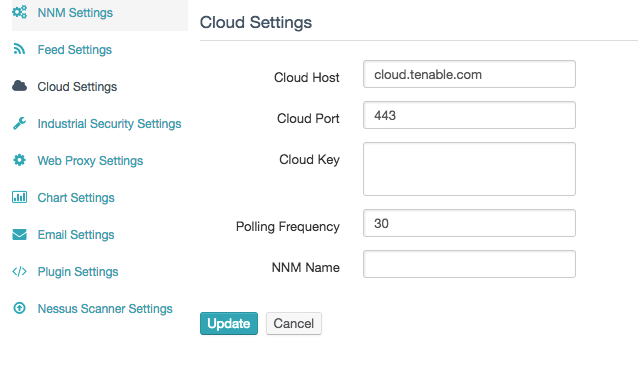The height and width of the screenshot is (380, 638).
Task: Go to Feed Settings
Action: (x=74, y=50)
